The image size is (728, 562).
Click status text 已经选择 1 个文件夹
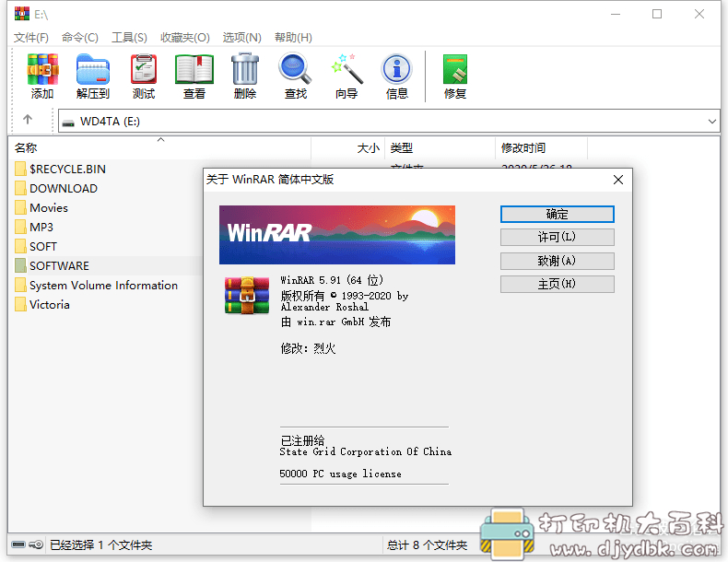pos(100,544)
